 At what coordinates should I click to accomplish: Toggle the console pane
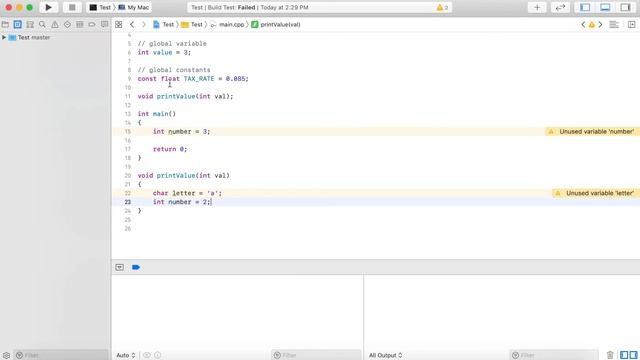(633, 355)
